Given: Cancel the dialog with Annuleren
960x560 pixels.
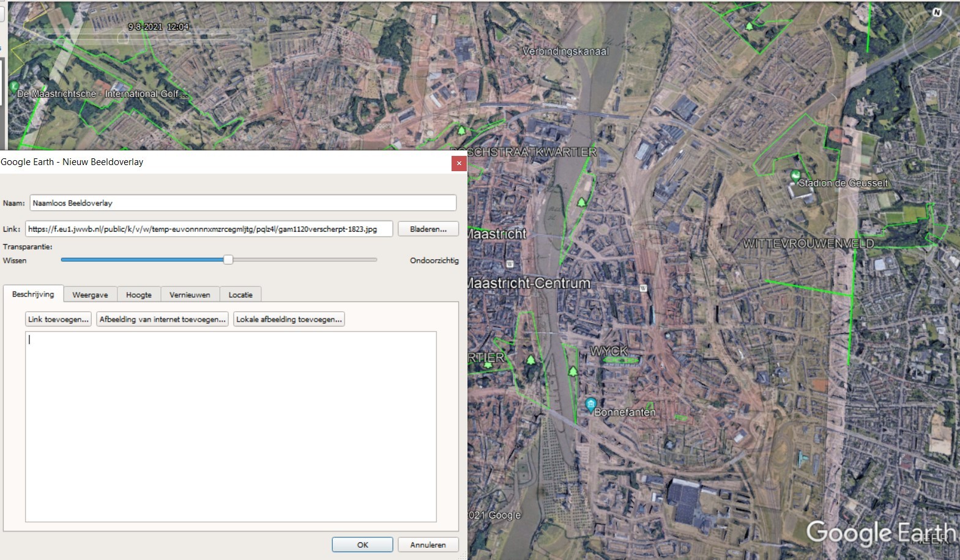Looking at the screenshot, I should pos(428,545).
